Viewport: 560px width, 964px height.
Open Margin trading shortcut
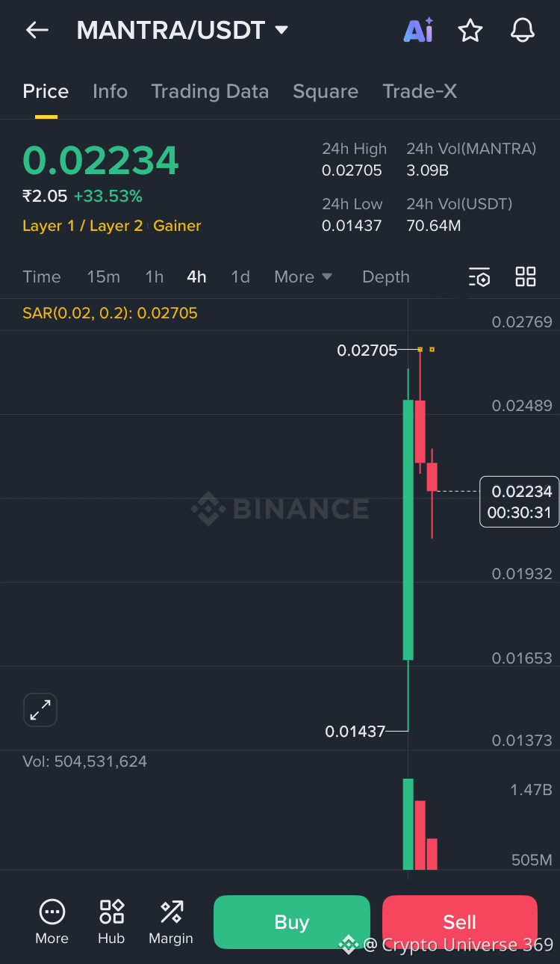pos(171,922)
